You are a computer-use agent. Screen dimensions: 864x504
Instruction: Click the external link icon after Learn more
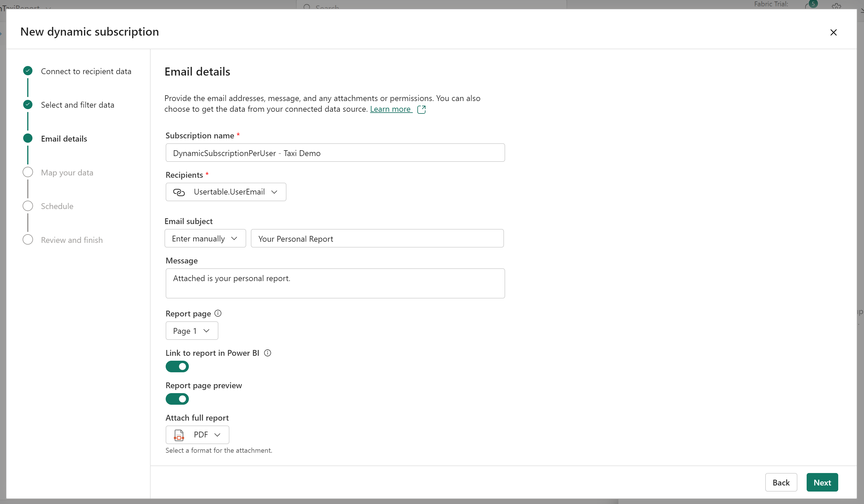pyautogui.click(x=421, y=109)
